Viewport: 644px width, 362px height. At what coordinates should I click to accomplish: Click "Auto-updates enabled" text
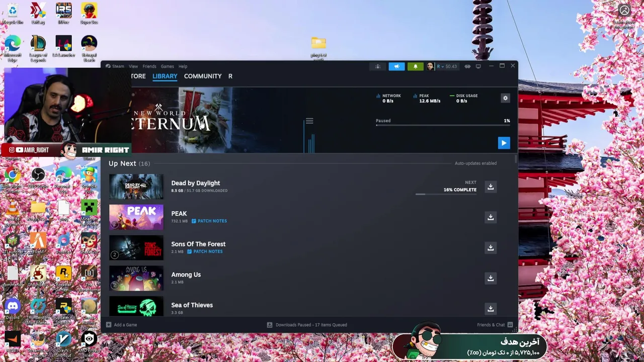pyautogui.click(x=475, y=163)
